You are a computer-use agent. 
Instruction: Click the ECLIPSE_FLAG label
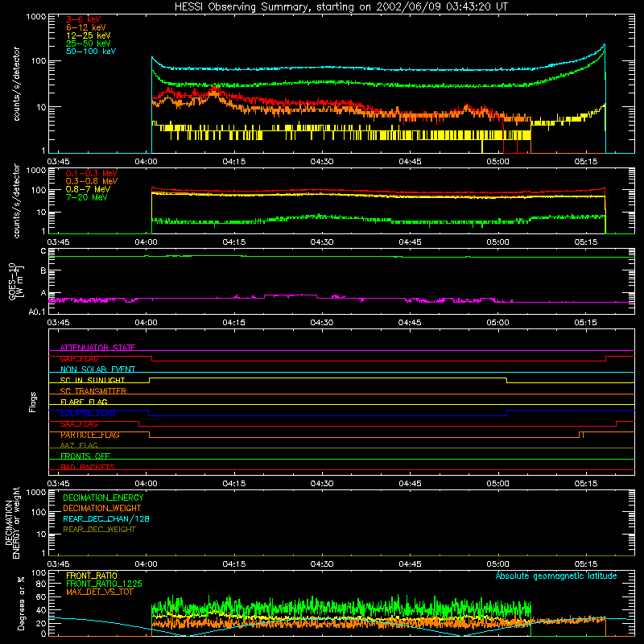88,413
